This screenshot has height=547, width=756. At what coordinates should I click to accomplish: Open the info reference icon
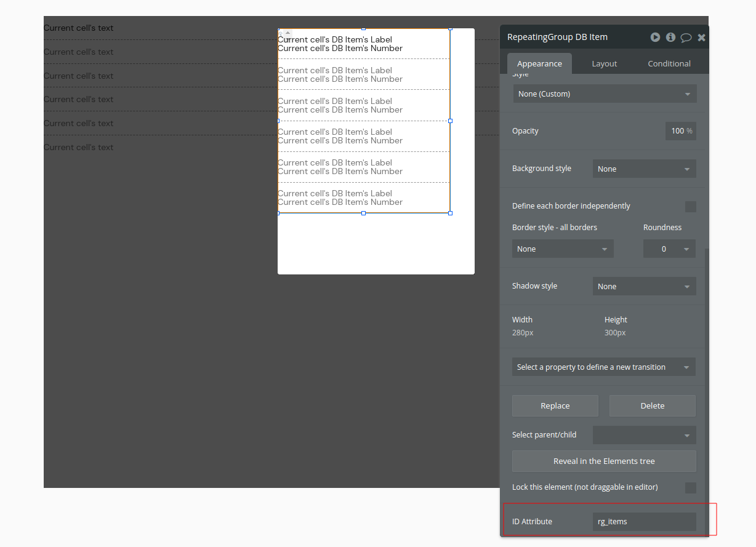pyautogui.click(x=670, y=38)
